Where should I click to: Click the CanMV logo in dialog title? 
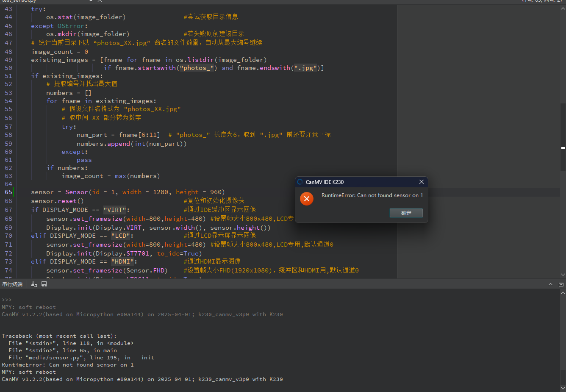[x=300, y=182]
